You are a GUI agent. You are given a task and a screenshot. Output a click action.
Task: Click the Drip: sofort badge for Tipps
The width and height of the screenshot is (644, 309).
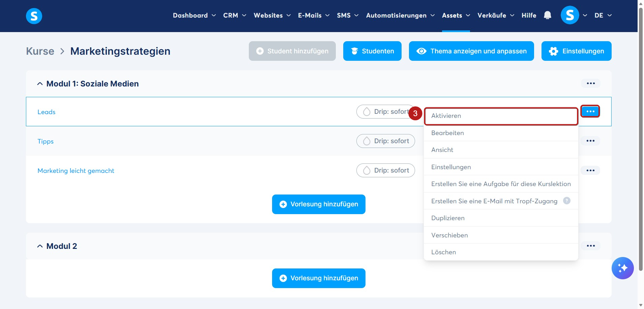click(x=386, y=141)
